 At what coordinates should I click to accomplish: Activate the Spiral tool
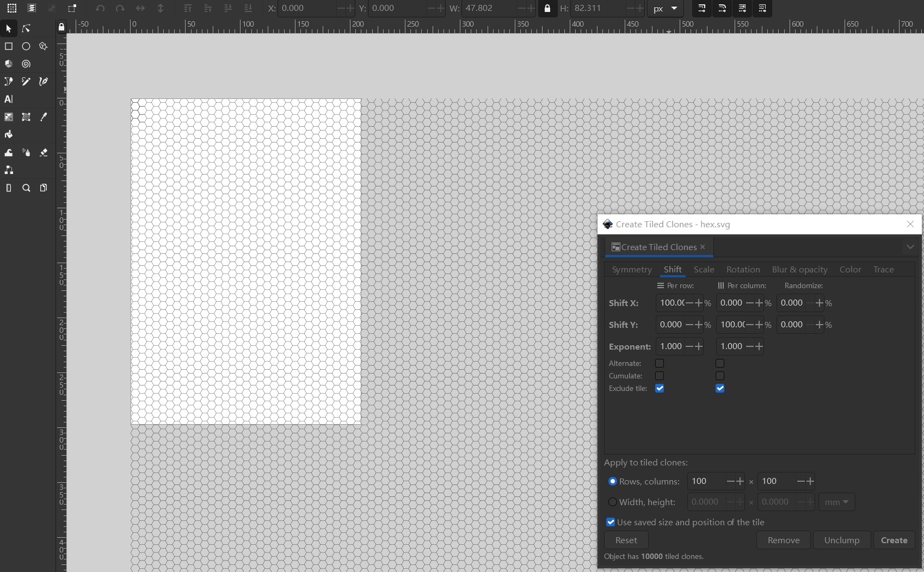tap(26, 64)
